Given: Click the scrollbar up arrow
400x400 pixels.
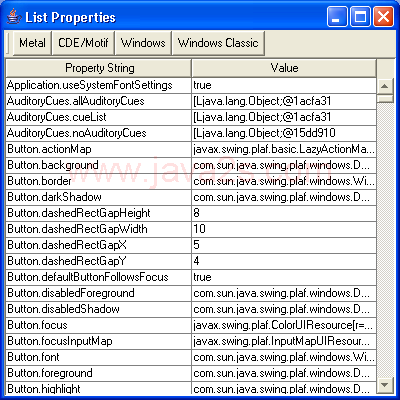Looking at the screenshot, I should click(x=385, y=87).
